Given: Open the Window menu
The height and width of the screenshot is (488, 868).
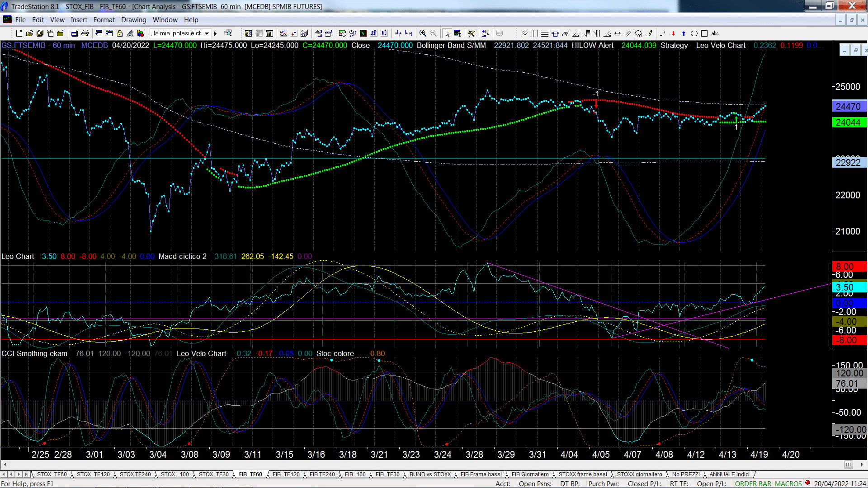Looking at the screenshot, I should (x=165, y=20).
